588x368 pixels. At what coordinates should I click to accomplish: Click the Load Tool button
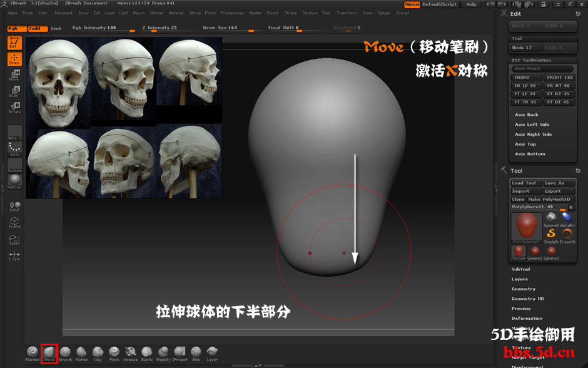(527, 183)
